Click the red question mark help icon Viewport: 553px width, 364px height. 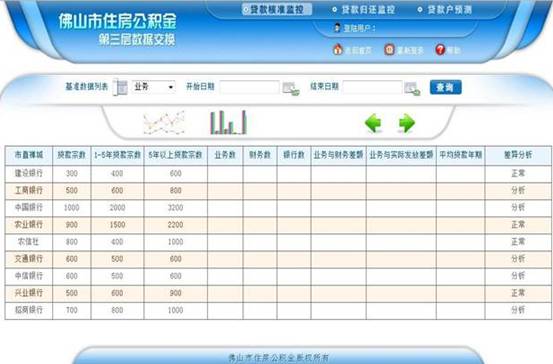pyautogui.click(x=440, y=50)
